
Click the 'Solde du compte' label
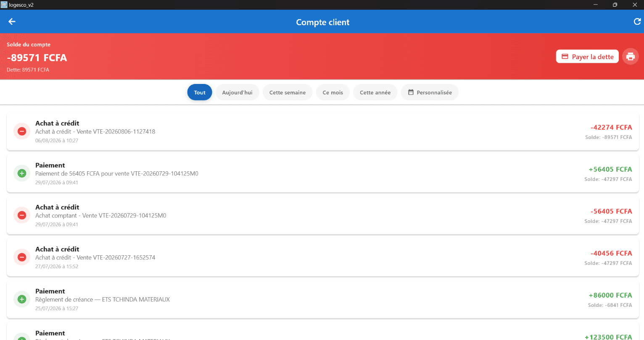tap(29, 44)
